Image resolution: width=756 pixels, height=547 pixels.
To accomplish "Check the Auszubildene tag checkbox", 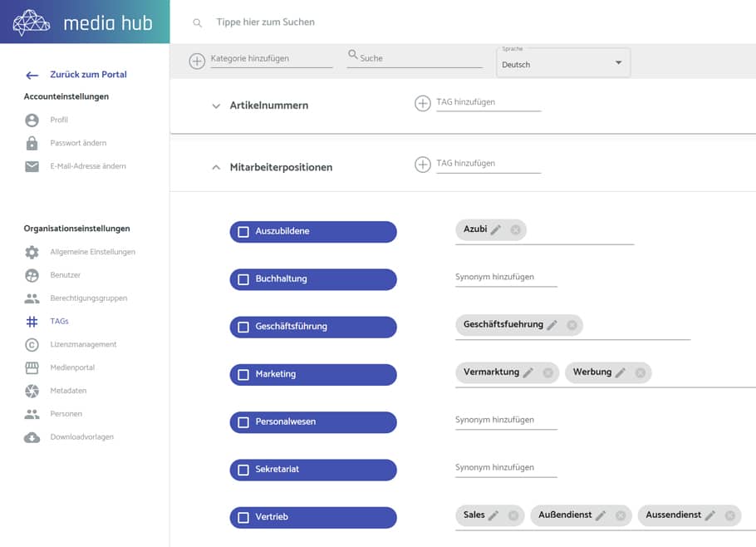I will (243, 232).
